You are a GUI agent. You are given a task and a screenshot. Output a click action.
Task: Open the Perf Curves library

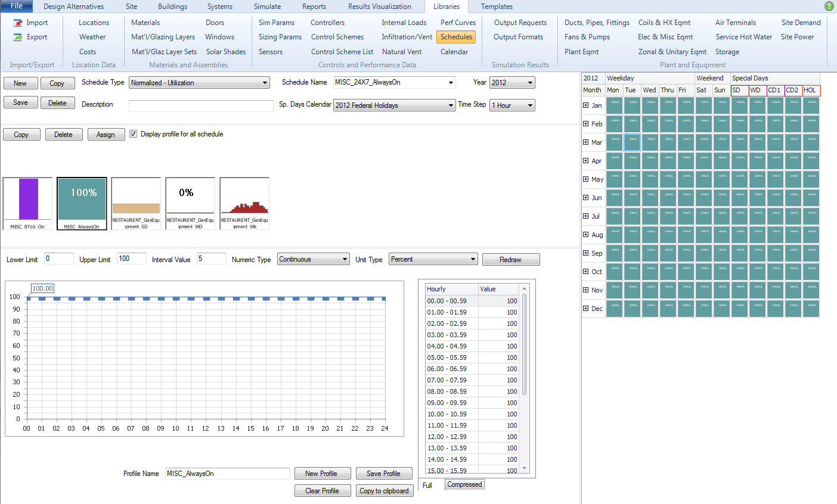(x=458, y=23)
